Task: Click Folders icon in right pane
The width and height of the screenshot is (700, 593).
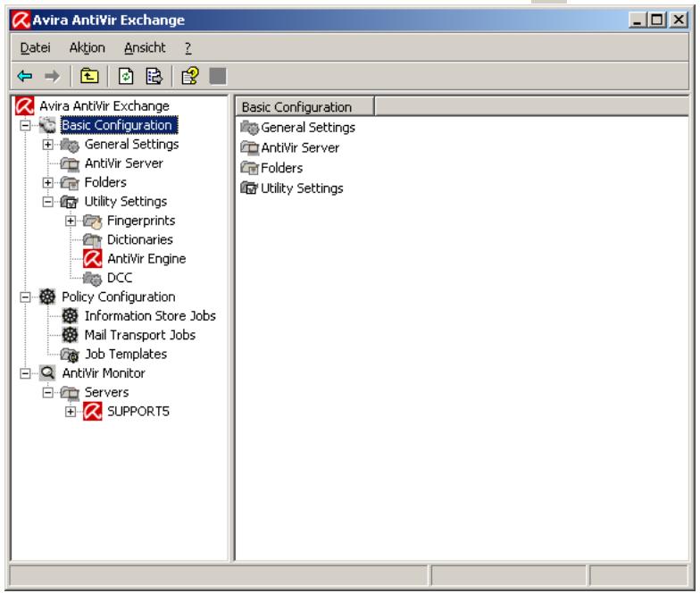Action: coord(250,168)
